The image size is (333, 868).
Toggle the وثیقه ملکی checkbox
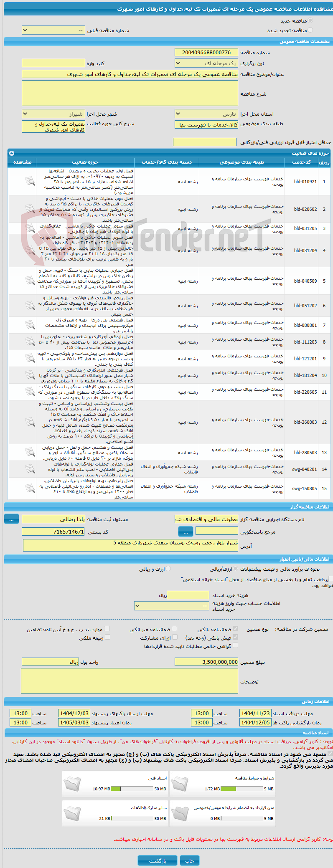pos(107,637)
